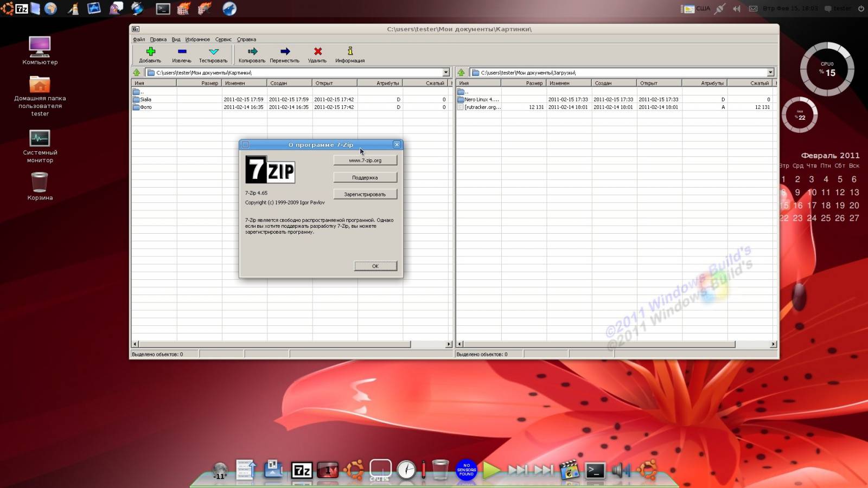Click the www.7-zip.org button
Image resolution: width=868 pixels, height=488 pixels.
[x=365, y=160]
